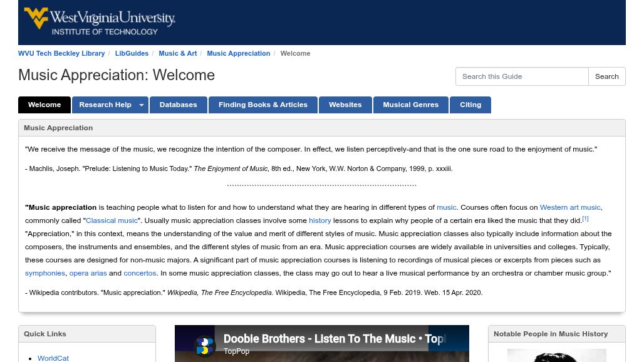Click the Wikipedia contributors citation line
The width and height of the screenshot is (644, 362).
pyautogui.click(x=254, y=292)
